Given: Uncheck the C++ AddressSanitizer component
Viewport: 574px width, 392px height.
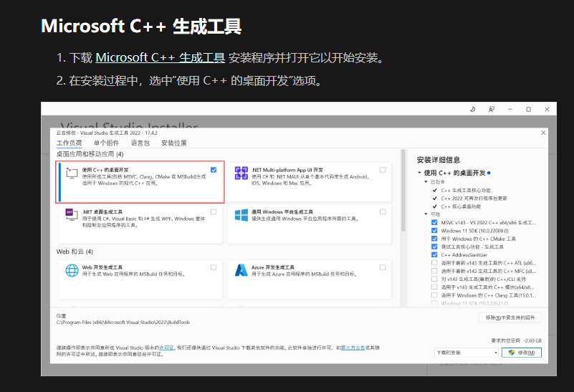Looking at the screenshot, I should pos(434,254).
